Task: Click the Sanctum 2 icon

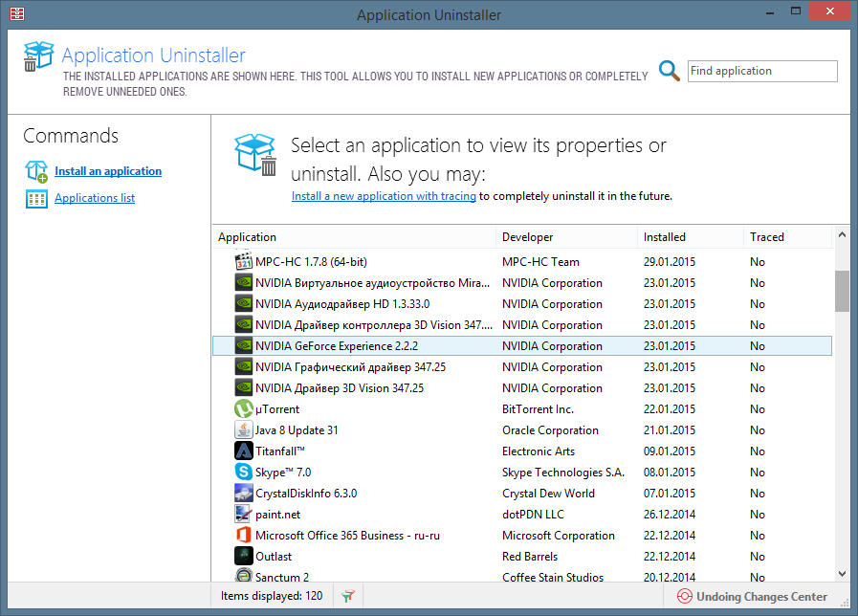Action: (x=244, y=575)
